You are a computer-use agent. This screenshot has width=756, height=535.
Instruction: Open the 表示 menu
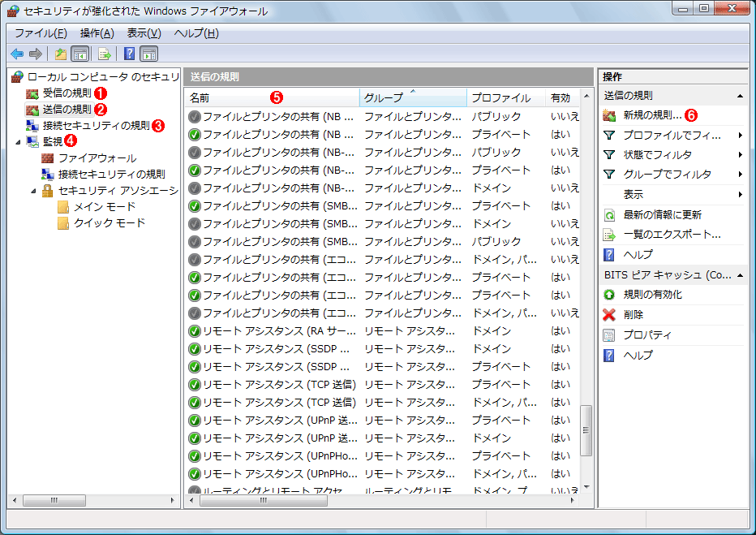pyautogui.click(x=144, y=33)
